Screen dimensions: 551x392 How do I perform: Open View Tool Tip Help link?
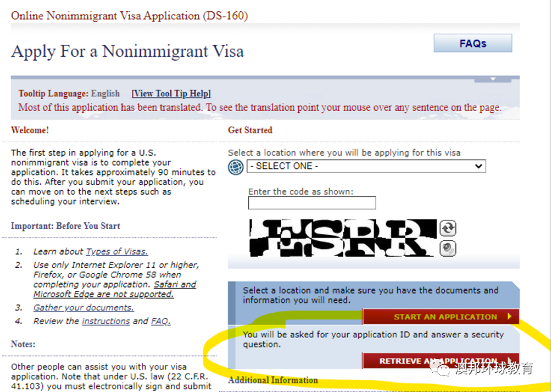tap(171, 94)
